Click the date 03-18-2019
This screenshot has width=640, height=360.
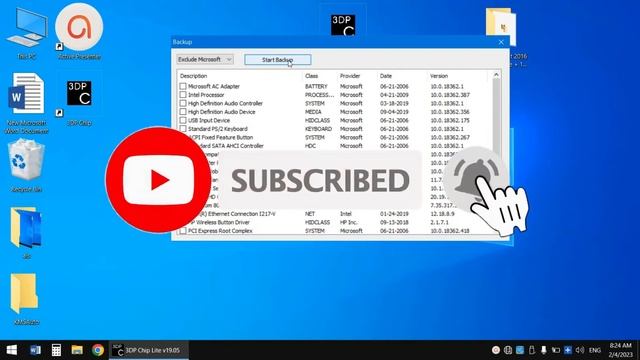394,103
